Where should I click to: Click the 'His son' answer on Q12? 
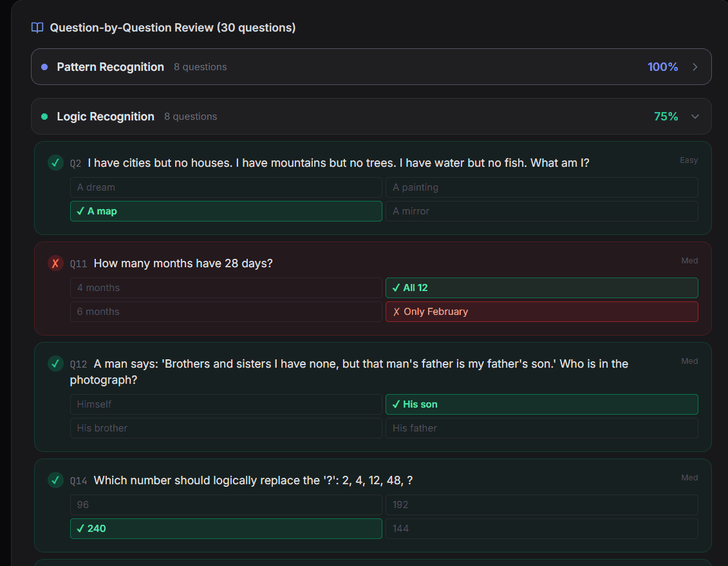541,404
